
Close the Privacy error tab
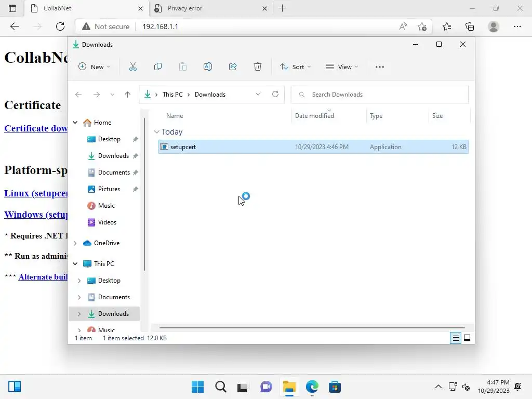(264, 8)
